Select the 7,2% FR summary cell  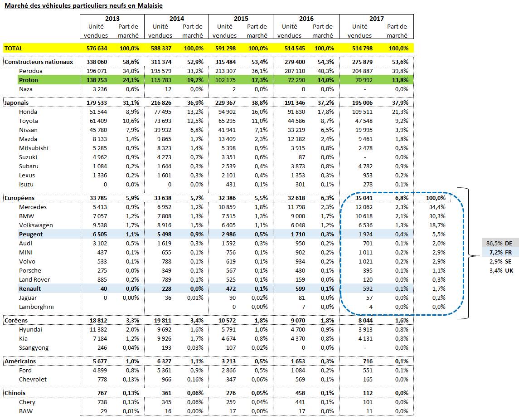click(x=500, y=252)
